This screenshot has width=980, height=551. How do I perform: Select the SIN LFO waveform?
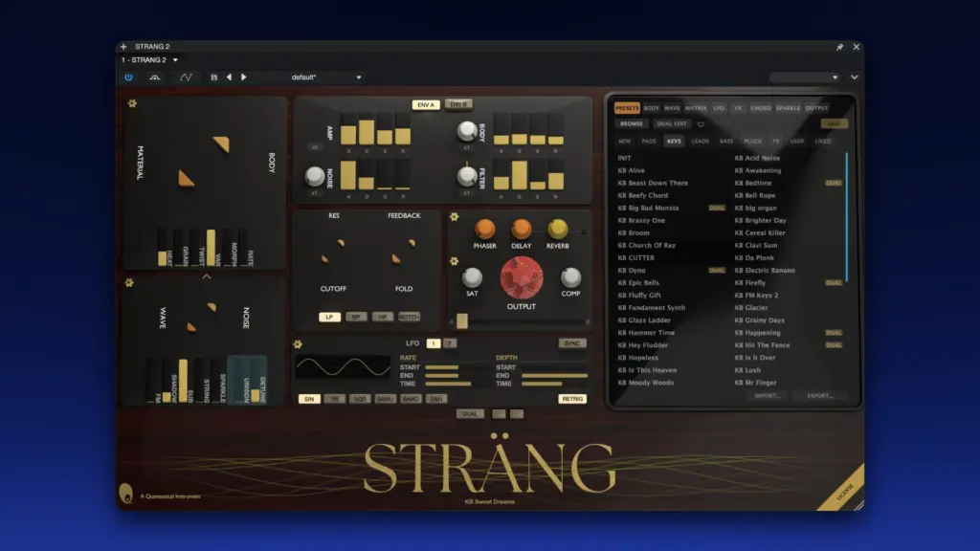[x=309, y=399]
